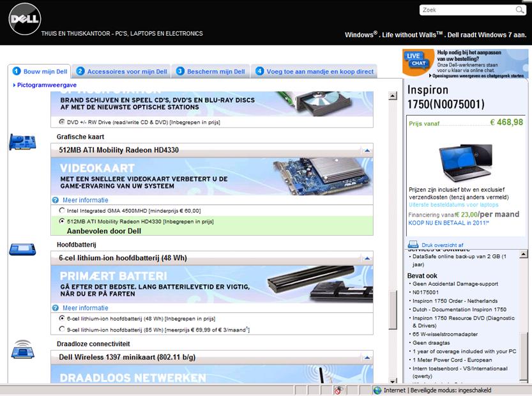Click the Inspiron laptop product image
Screen dimensions: 532x396
pos(466,162)
